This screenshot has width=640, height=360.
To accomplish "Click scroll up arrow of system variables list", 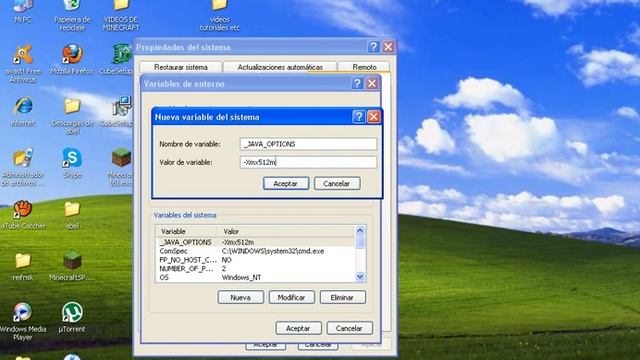I will 360,231.
